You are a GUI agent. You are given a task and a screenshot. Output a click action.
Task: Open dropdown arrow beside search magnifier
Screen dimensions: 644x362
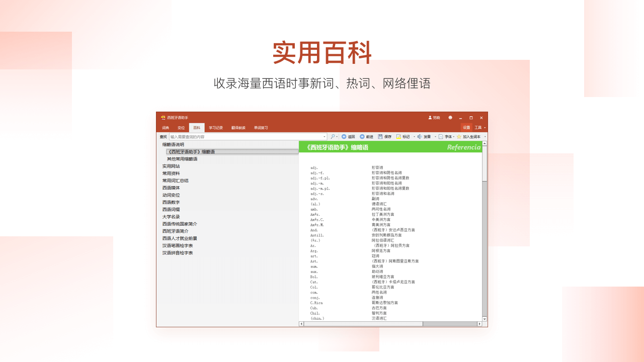[x=337, y=137]
